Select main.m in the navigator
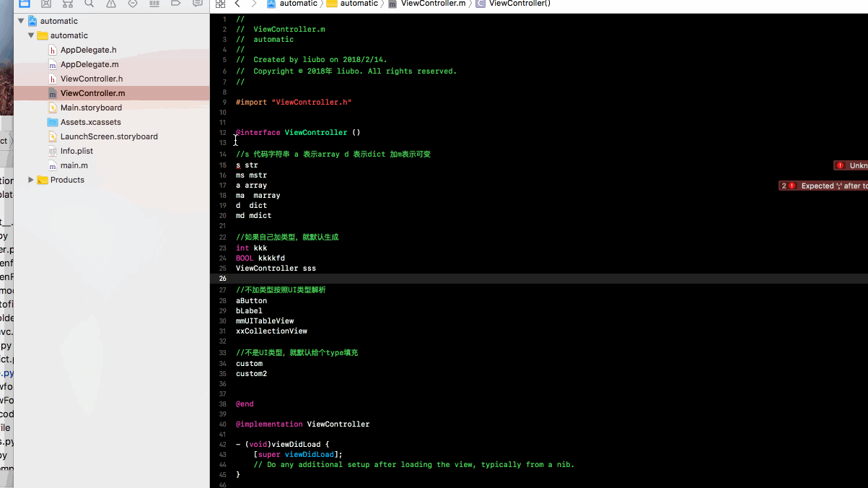Viewport: 868px width, 488px height. (111, 165)
